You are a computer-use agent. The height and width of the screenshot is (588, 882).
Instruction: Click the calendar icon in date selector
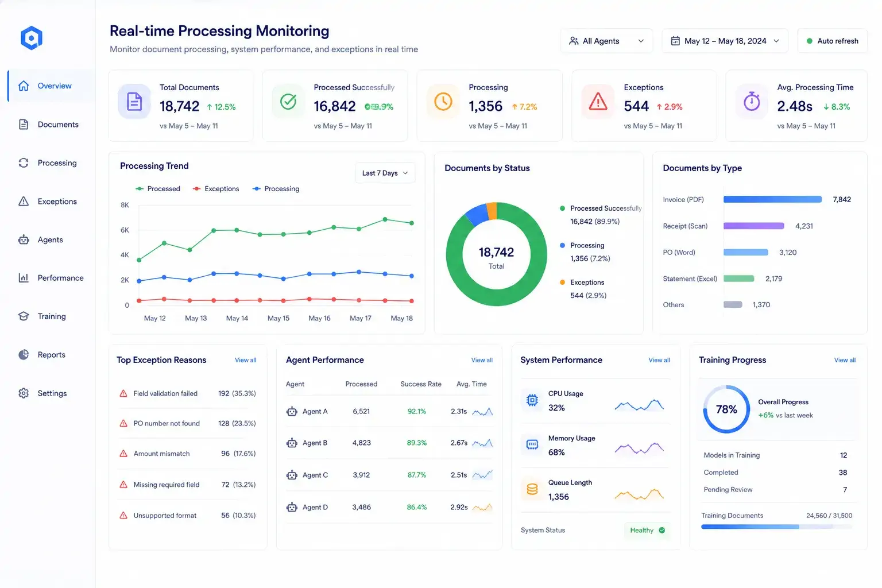675,41
